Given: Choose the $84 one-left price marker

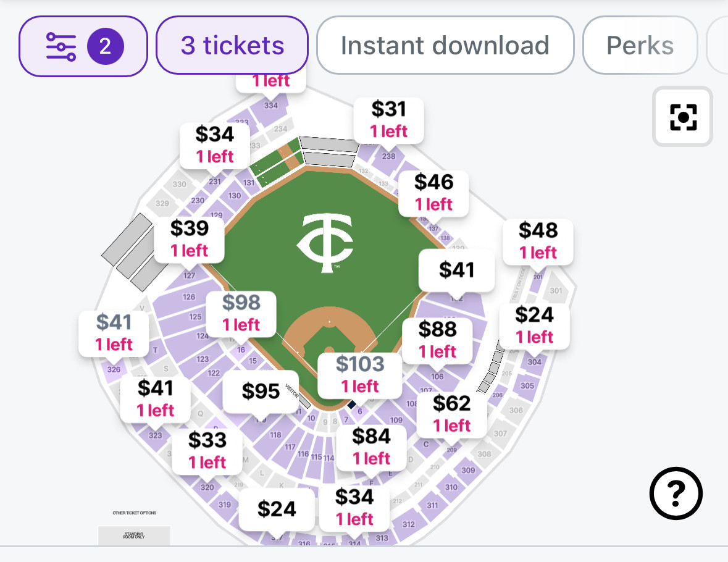Looking at the screenshot, I should [371, 447].
